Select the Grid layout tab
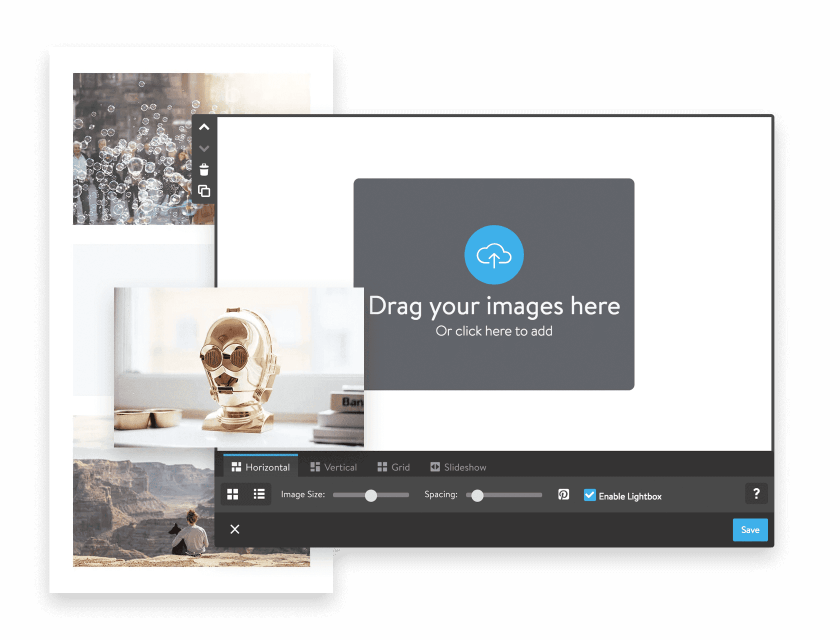The height and width of the screenshot is (640, 840). pyautogui.click(x=393, y=467)
